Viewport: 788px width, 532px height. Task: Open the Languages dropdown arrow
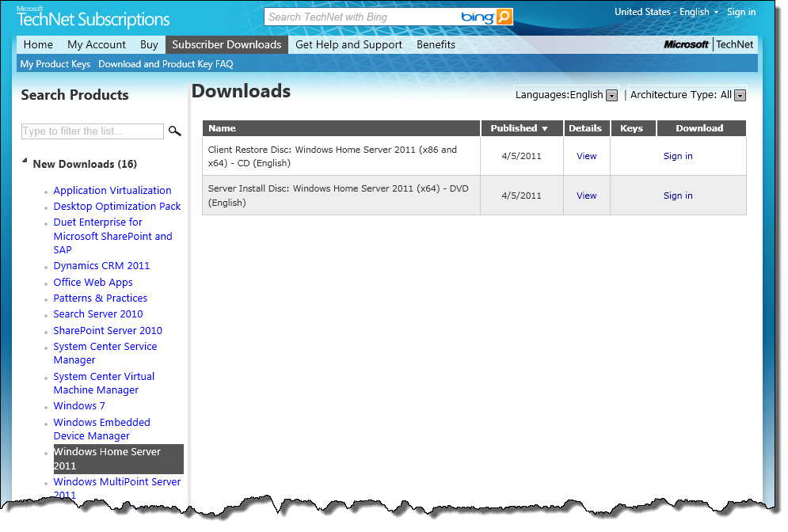click(x=611, y=96)
